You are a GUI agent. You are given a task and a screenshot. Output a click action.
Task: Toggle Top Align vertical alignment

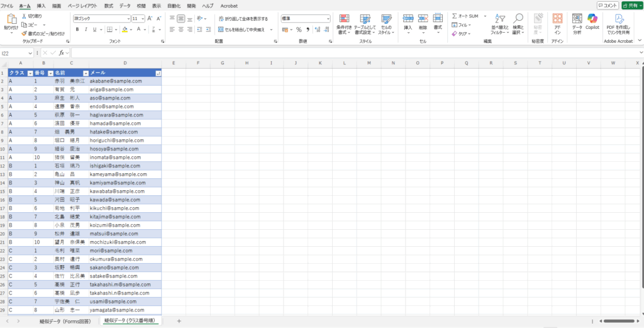coord(172,18)
